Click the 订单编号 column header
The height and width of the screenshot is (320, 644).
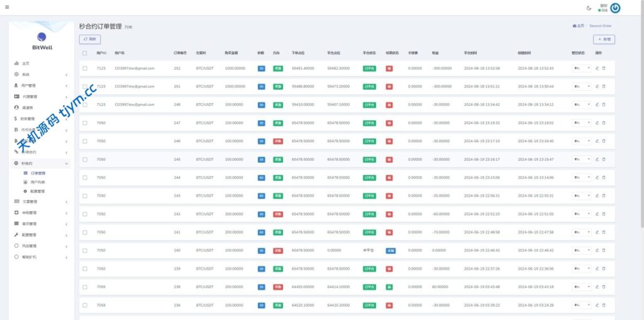pyautogui.click(x=180, y=53)
